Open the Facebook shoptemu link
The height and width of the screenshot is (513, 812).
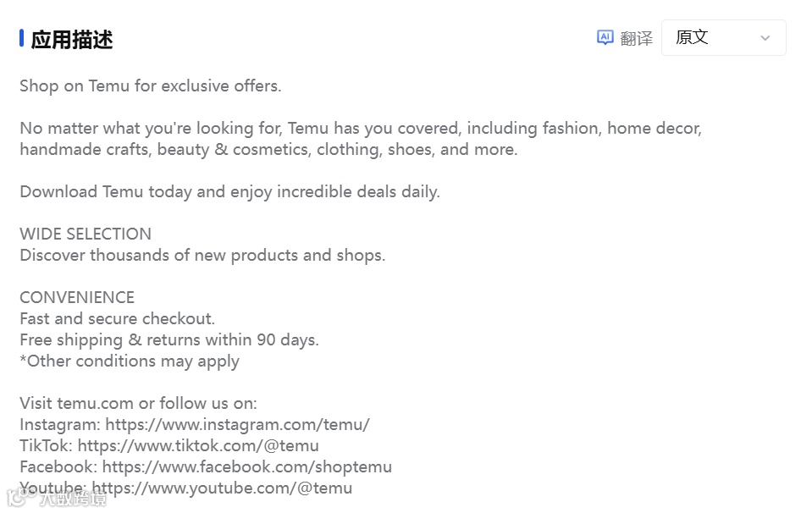coord(246,466)
